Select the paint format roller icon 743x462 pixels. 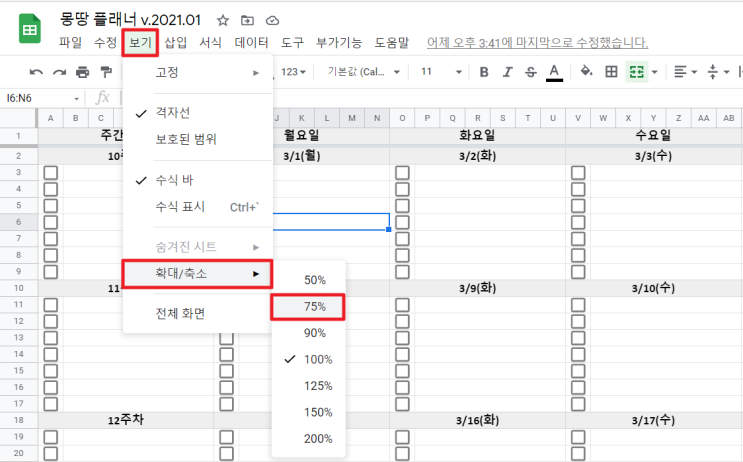[106, 72]
